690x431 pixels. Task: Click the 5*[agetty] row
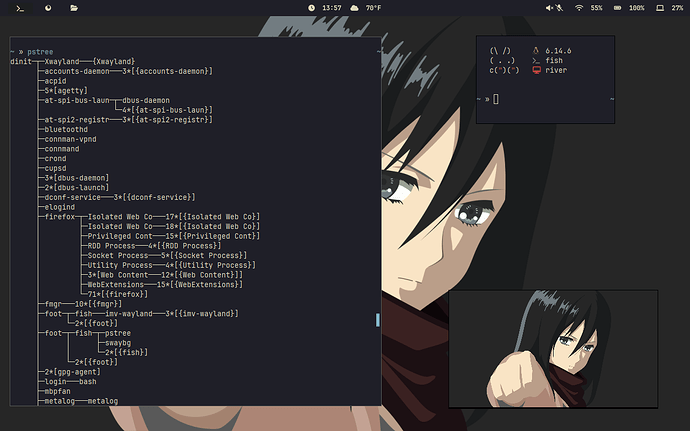[66, 91]
